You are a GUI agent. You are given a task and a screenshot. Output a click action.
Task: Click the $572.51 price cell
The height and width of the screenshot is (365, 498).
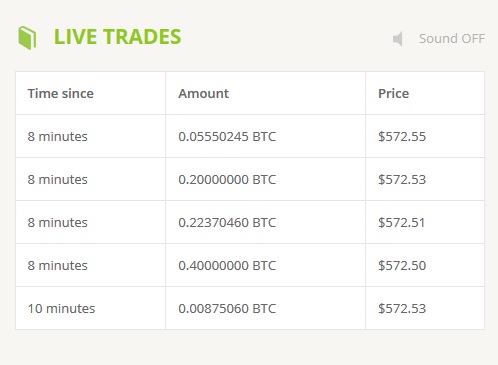tap(425, 222)
